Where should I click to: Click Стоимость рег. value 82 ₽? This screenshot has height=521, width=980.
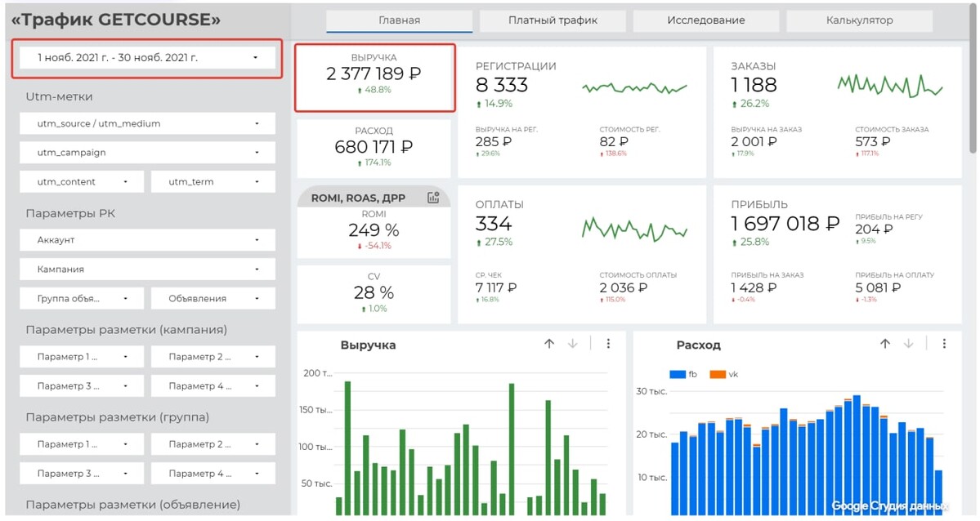click(x=614, y=142)
